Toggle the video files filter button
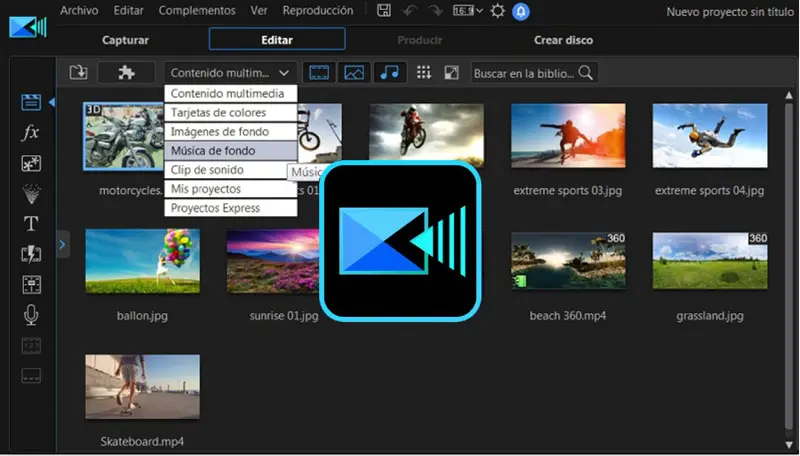This screenshot has height=456, width=800. pos(318,72)
